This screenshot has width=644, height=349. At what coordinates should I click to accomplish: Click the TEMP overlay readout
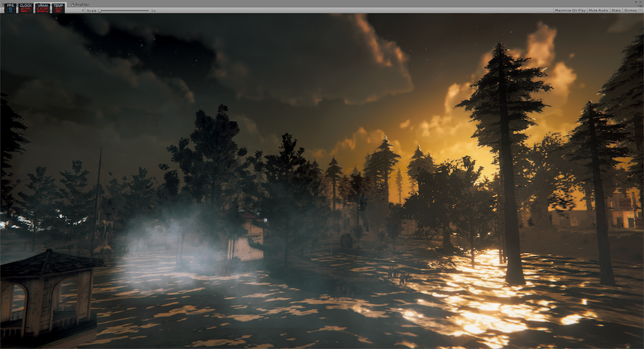pos(58,8)
